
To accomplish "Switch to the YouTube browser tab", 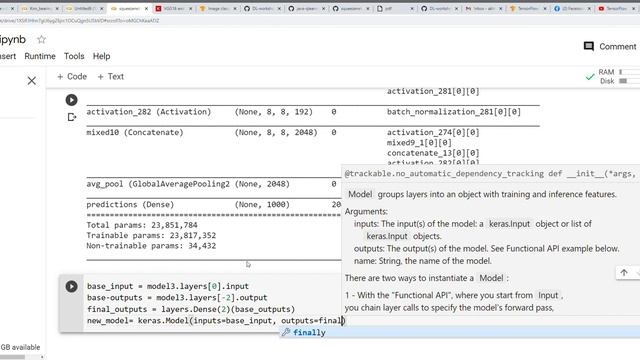I will pyautogui.click(x=615, y=9).
